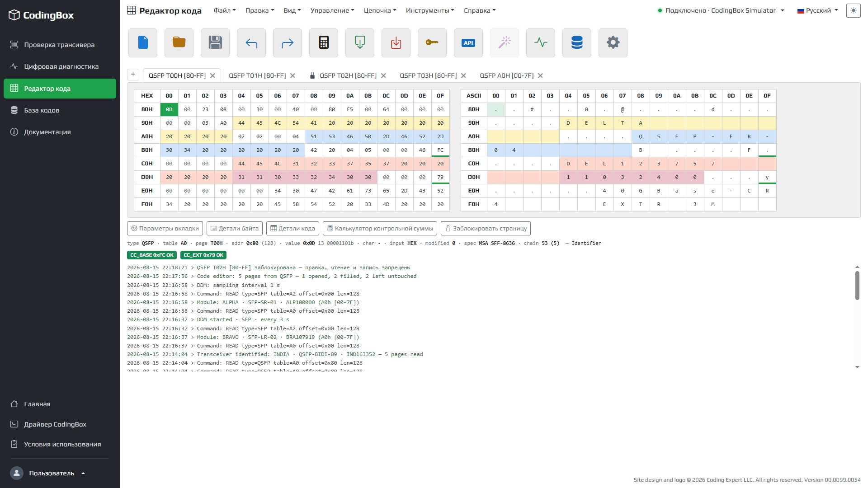Viewport: 868px width, 488px height.
Task: Click the green read download icon
Action: [x=360, y=43]
